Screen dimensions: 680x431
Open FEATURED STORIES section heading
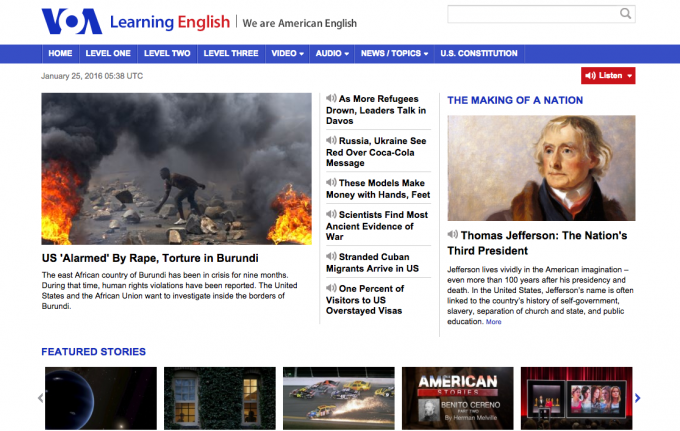point(94,352)
